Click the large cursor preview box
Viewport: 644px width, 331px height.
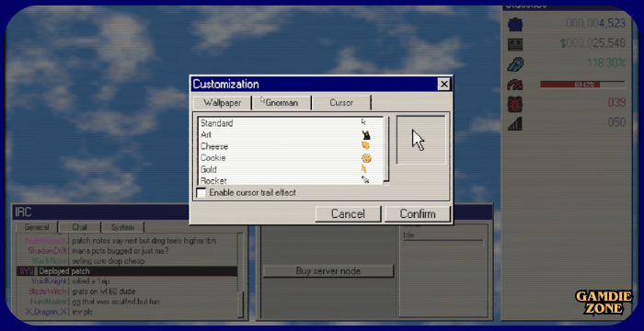[x=421, y=140]
